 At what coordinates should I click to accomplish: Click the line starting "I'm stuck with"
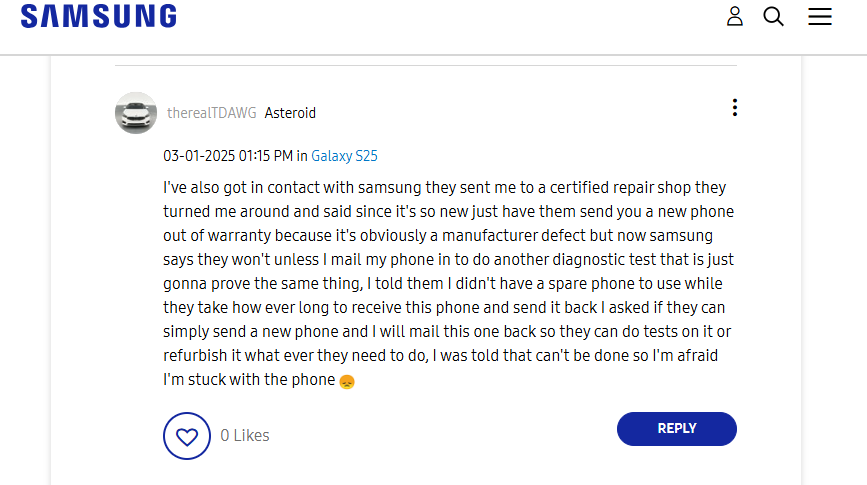[x=249, y=380]
